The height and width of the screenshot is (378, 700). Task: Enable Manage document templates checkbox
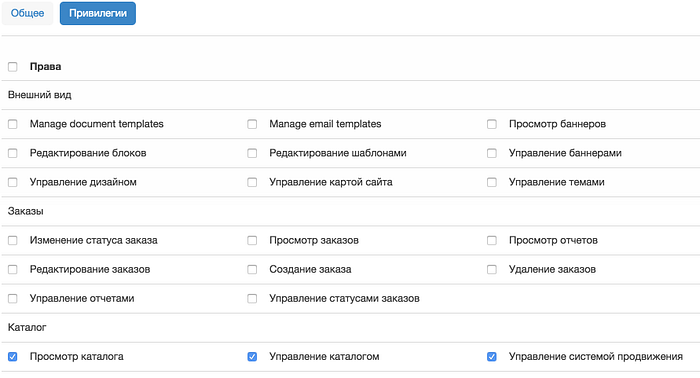tap(12, 124)
